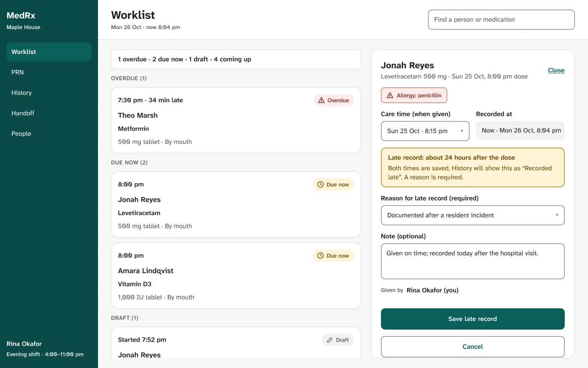Cancel the late record form
The height and width of the screenshot is (368, 588).
[472, 347]
